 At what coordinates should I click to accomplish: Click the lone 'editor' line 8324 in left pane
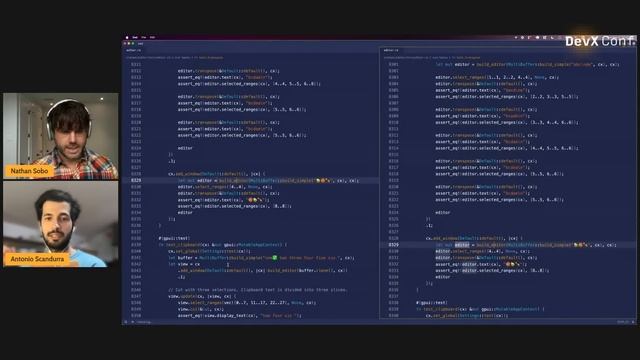pyautogui.click(x=185, y=148)
